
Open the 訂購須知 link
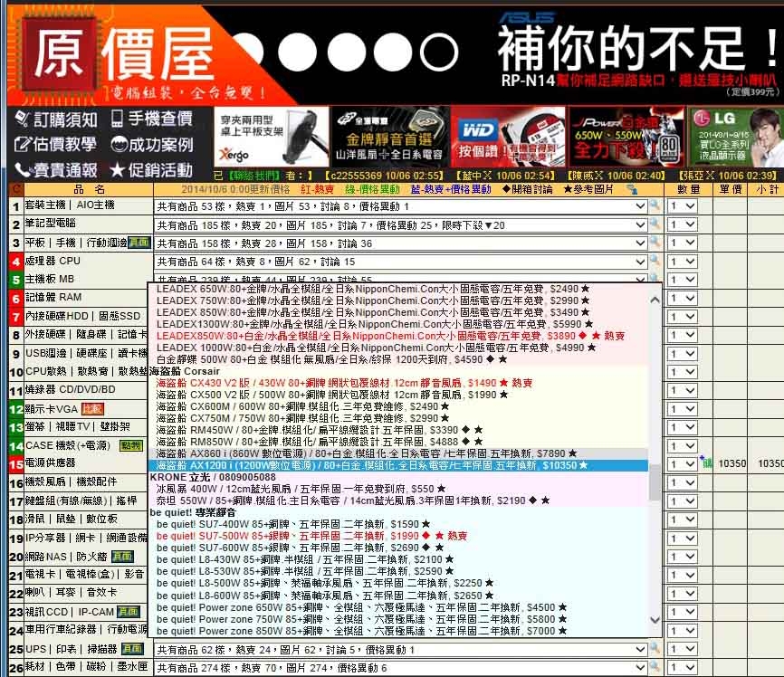coord(56,119)
